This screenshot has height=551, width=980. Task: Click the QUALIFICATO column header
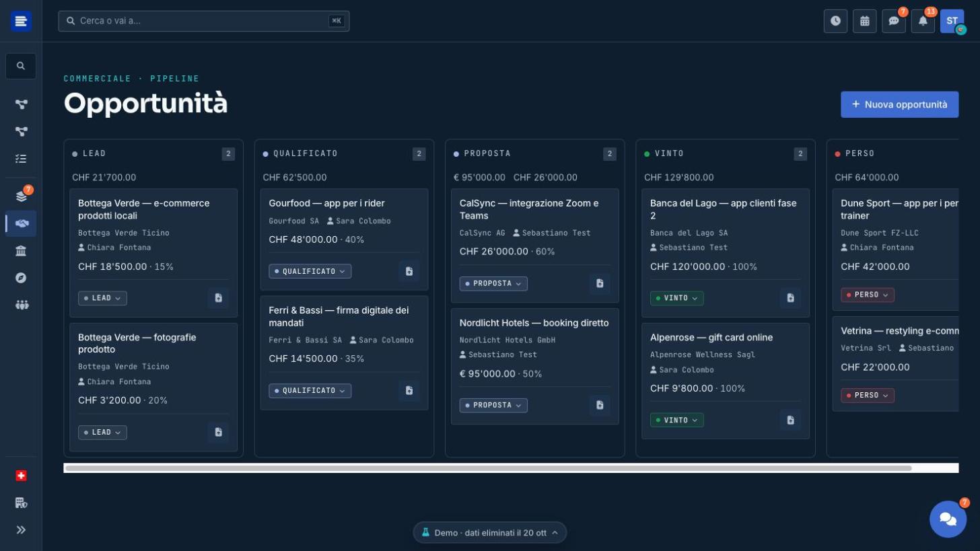(x=306, y=153)
